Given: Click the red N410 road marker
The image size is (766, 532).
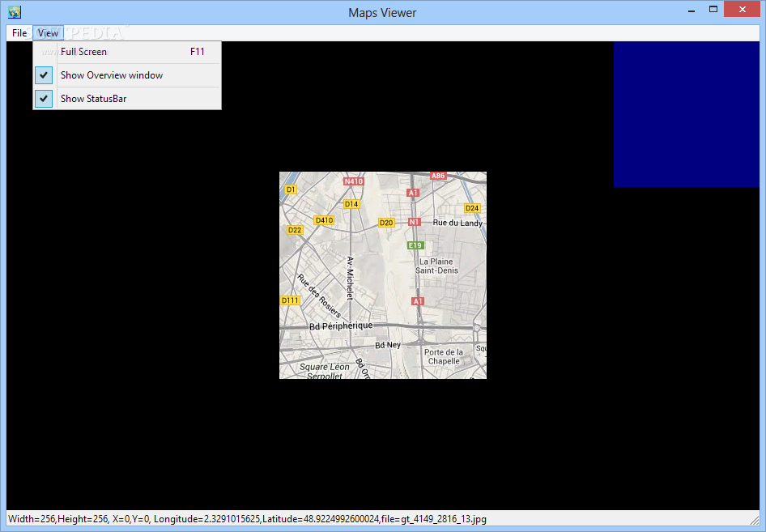Looking at the screenshot, I should pos(354,181).
